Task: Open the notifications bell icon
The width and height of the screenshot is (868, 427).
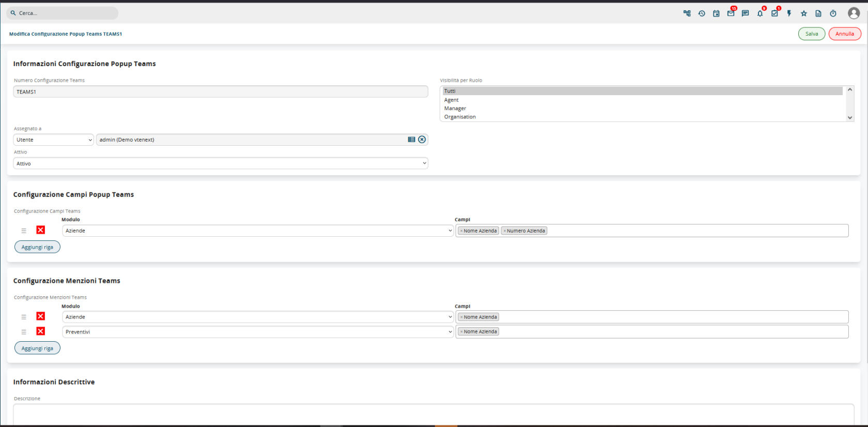Action: (x=760, y=13)
